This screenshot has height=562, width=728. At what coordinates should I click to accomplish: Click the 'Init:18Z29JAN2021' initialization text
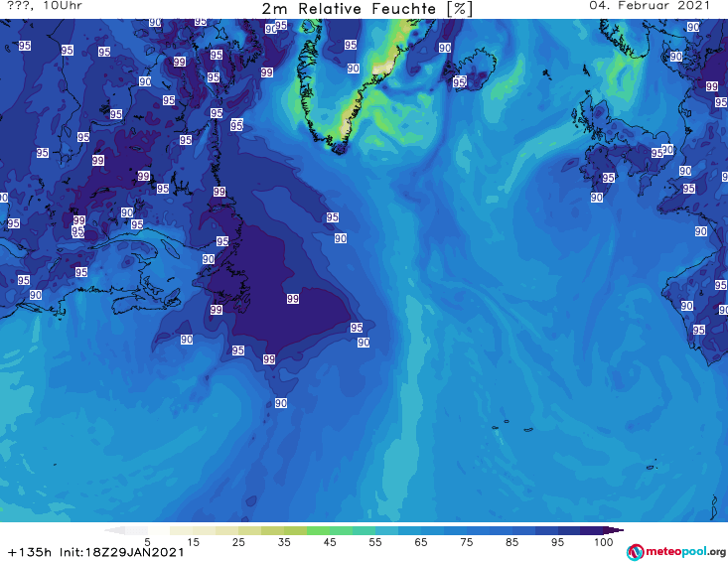point(121,552)
